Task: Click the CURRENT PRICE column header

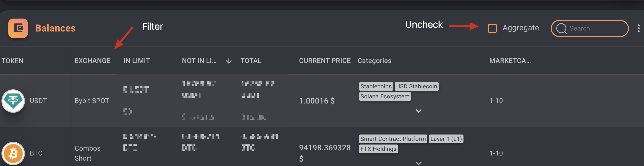Action: [325, 61]
